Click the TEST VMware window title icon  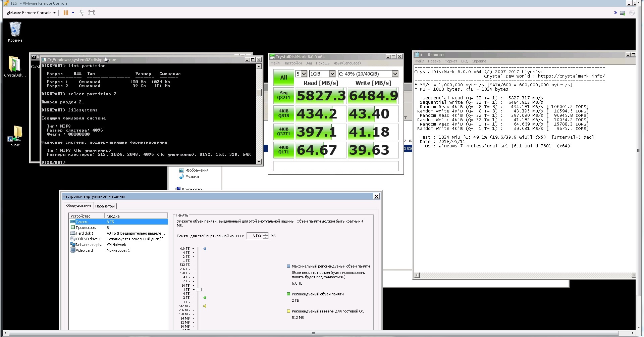coord(6,3)
